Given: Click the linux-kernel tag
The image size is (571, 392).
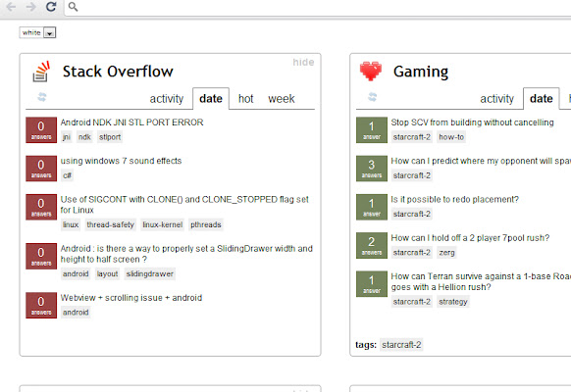Looking at the screenshot, I should [x=163, y=224].
